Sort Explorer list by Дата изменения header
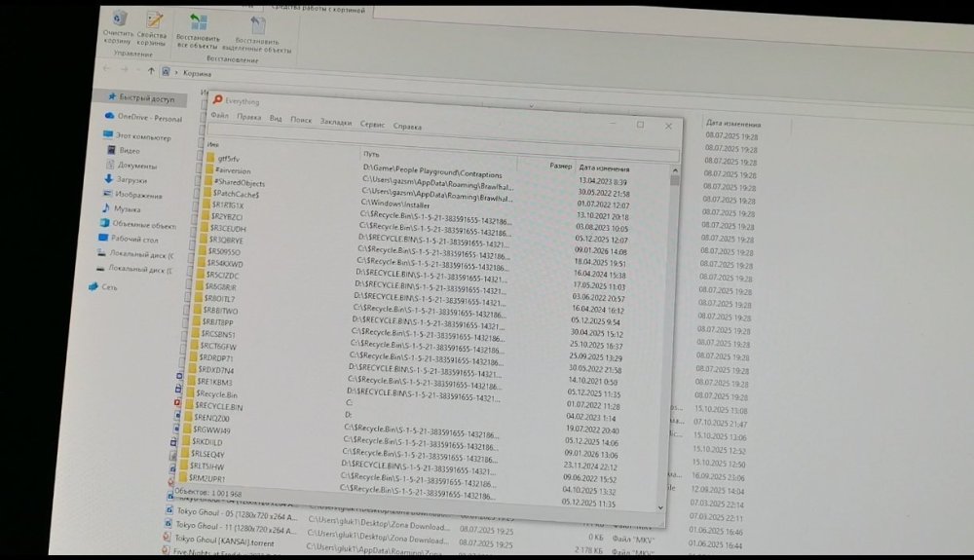 tap(733, 123)
